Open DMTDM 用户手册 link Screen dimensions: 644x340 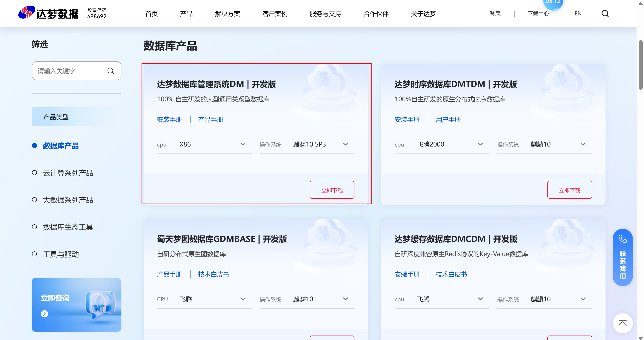[x=448, y=119]
